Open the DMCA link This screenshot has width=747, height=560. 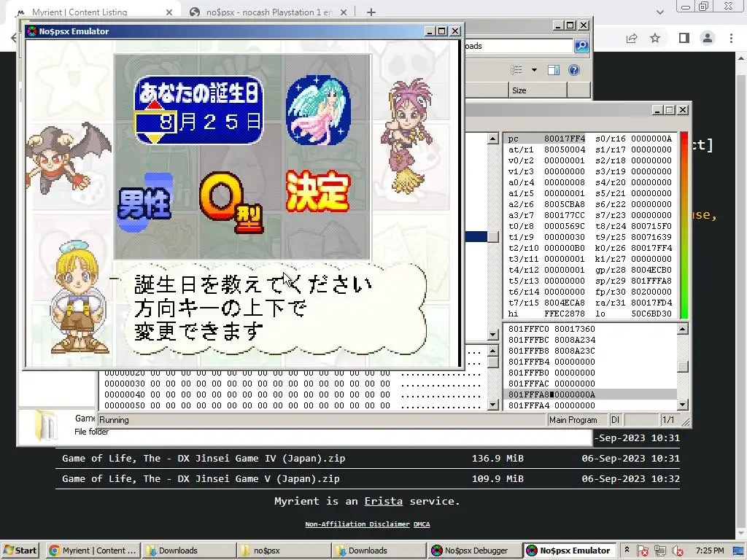pyautogui.click(x=422, y=524)
